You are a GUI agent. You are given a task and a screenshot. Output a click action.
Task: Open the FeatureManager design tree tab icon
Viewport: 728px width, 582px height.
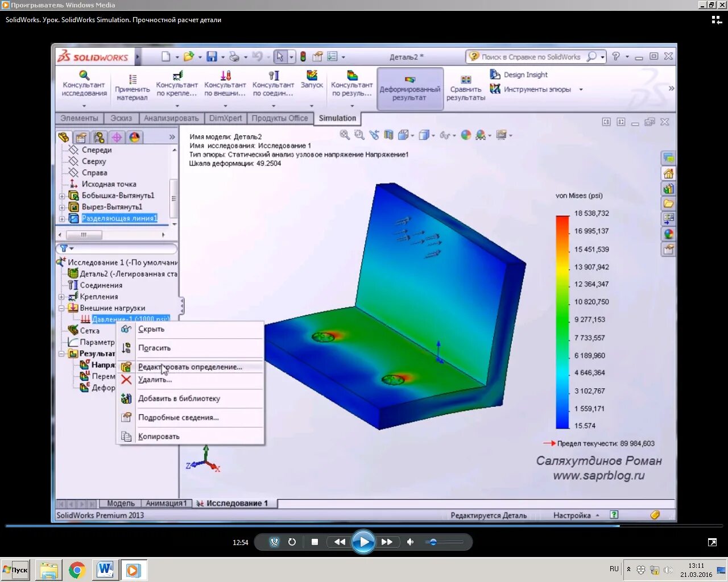[x=64, y=138]
